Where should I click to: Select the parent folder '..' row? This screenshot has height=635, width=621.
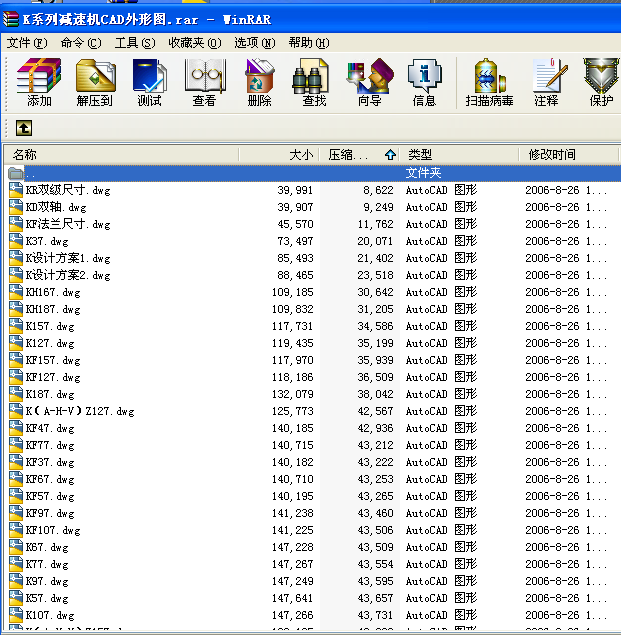pos(312,173)
